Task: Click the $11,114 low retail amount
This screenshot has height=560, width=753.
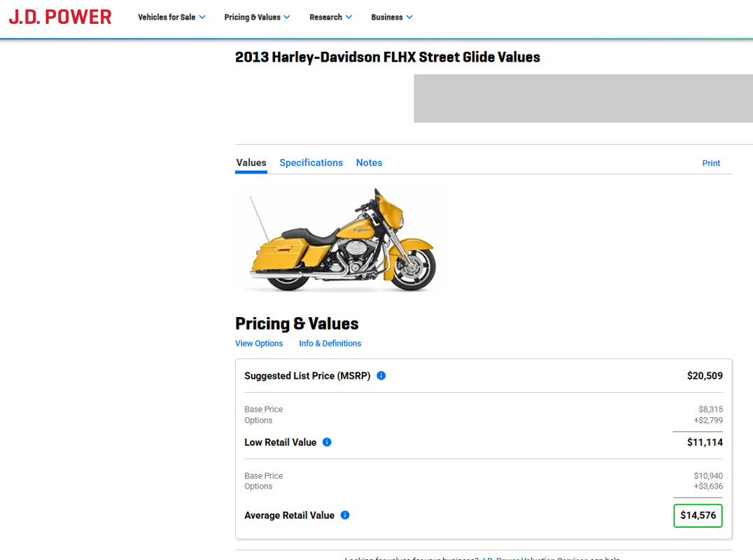Action: pyautogui.click(x=705, y=442)
